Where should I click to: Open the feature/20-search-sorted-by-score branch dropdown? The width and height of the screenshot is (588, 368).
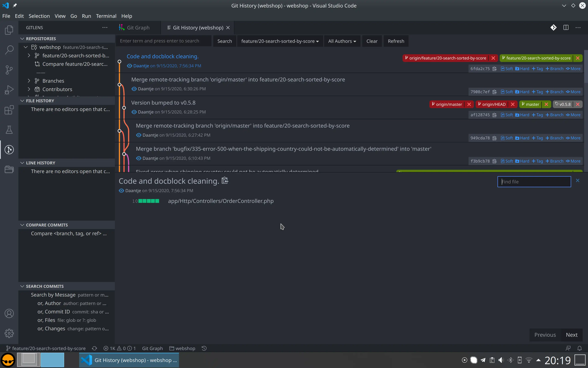[x=280, y=41]
